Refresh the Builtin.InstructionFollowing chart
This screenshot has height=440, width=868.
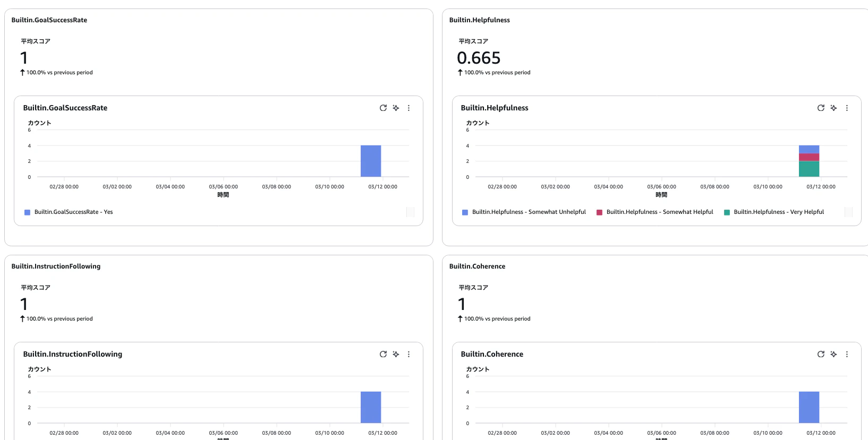pyautogui.click(x=383, y=354)
